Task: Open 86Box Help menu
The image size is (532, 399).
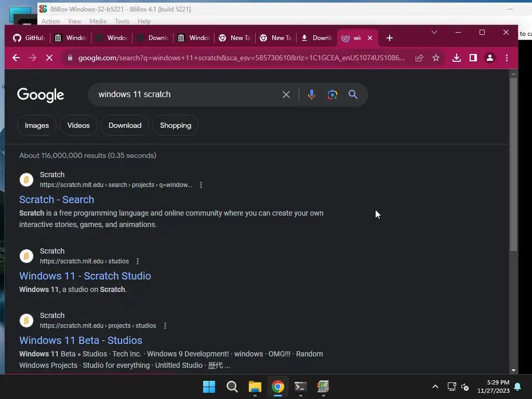Action: click(144, 21)
